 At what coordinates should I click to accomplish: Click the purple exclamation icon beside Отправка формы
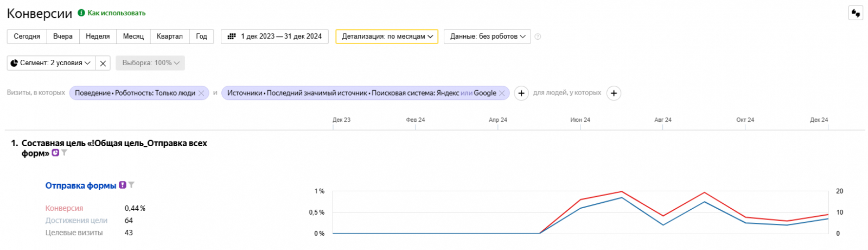click(x=123, y=185)
